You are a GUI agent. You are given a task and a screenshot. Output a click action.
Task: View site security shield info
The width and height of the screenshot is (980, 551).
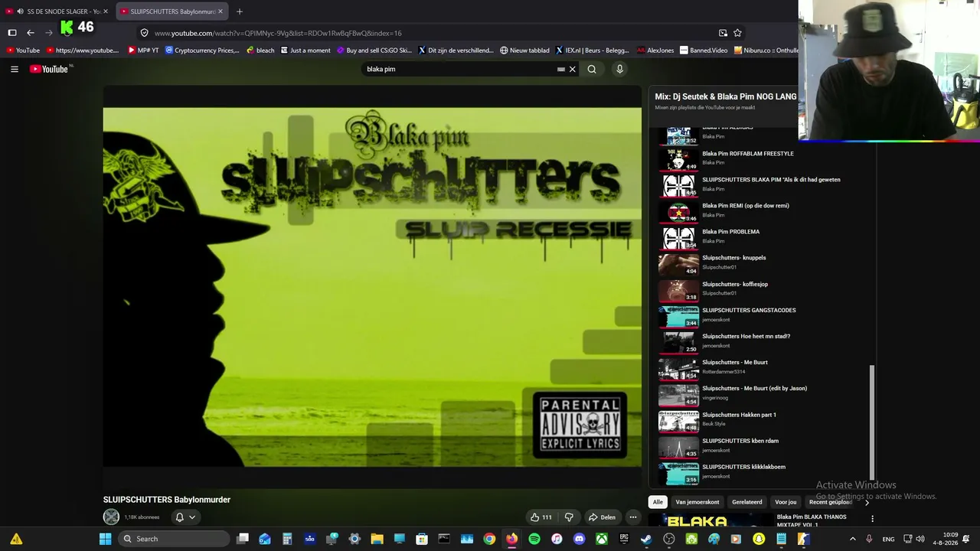144,33
